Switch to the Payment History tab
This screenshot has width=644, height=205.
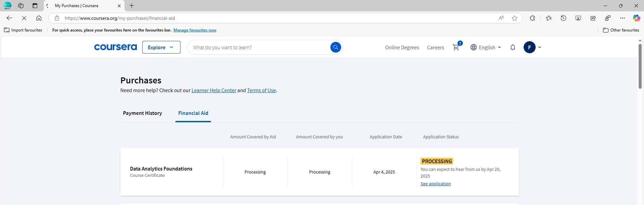point(142,113)
